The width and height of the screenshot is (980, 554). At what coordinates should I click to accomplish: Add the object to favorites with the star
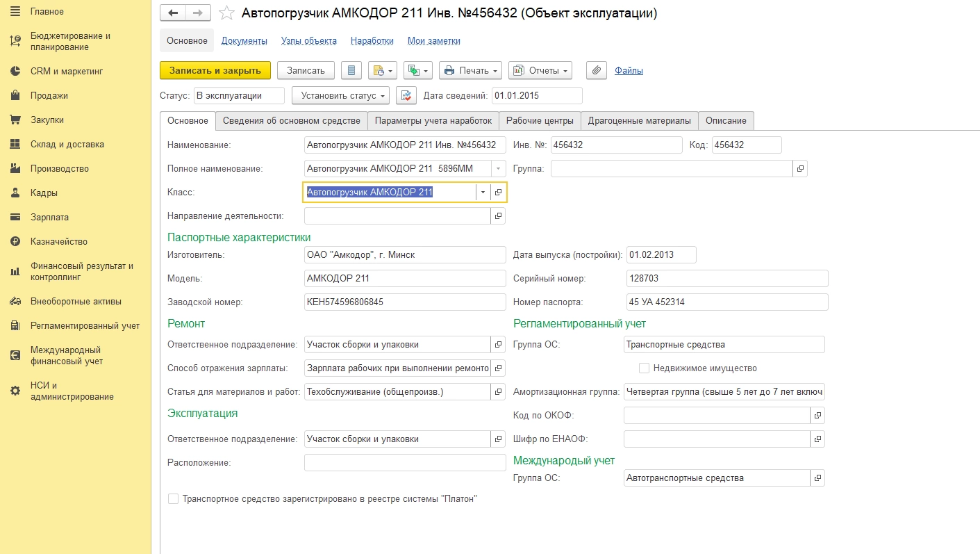[226, 13]
